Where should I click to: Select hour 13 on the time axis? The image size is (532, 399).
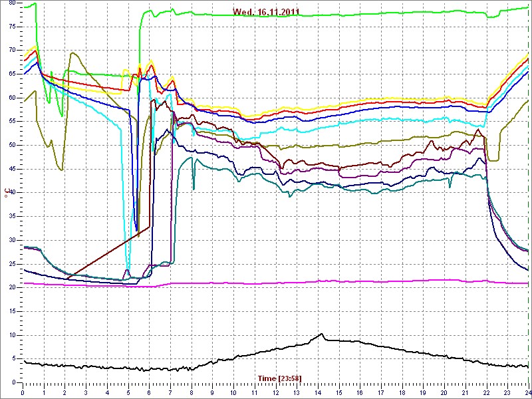297,392
